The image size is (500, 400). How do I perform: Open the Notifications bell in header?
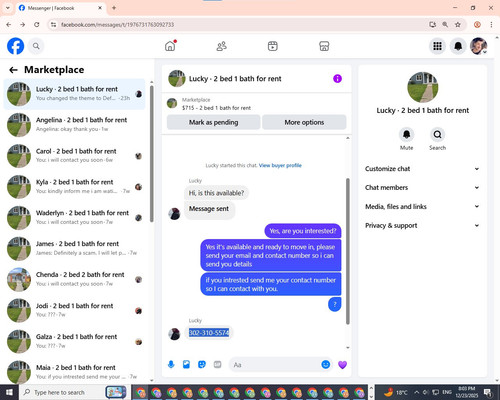pyautogui.click(x=458, y=46)
